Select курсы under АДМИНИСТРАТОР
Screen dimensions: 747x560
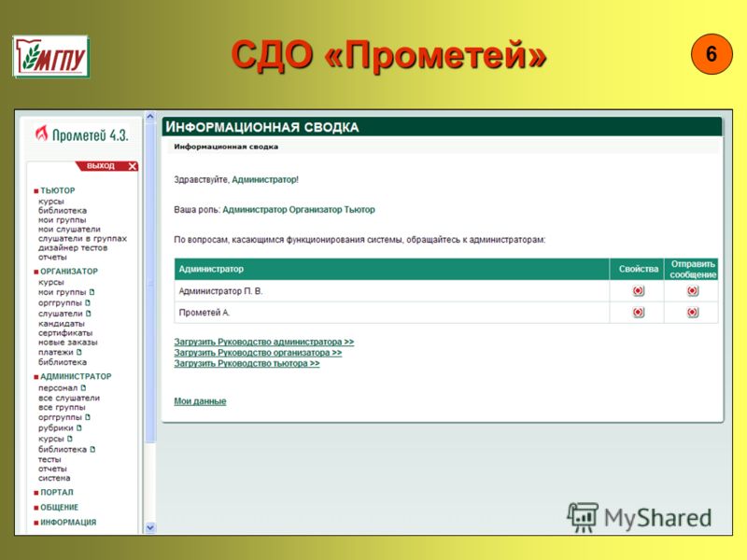coord(51,439)
